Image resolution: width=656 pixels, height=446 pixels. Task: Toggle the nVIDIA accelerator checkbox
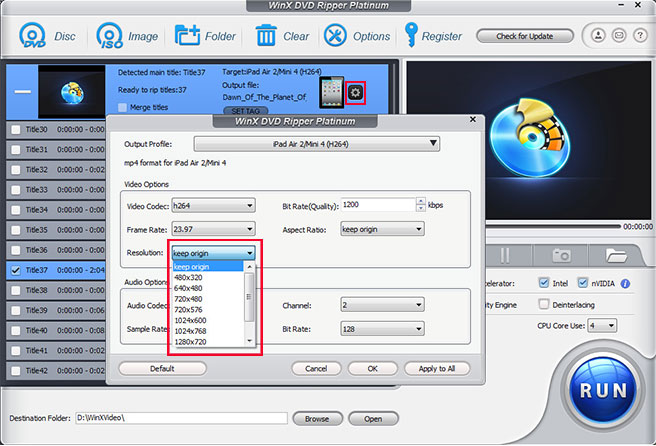tap(583, 283)
